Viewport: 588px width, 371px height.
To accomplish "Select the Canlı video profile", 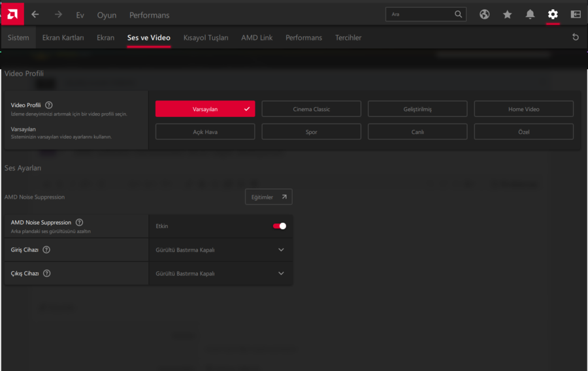I will pos(417,132).
